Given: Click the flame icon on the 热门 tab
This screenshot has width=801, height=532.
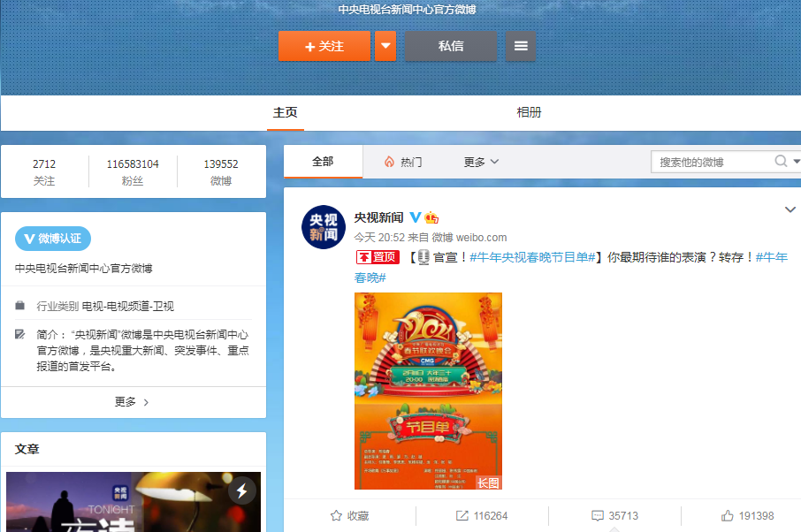Looking at the screenshot, I should point(390,162).
